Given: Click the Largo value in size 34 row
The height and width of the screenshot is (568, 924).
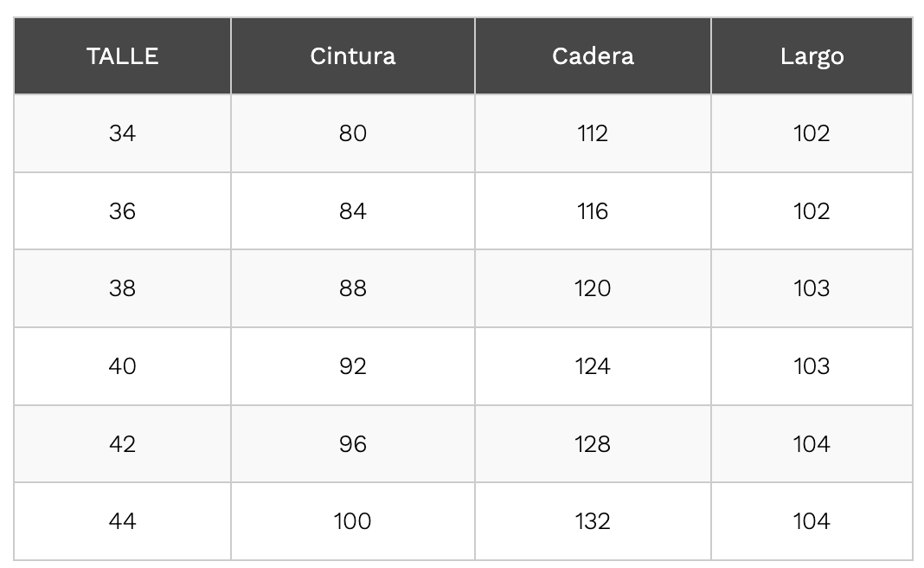Looking at the screenshot, I should coord(812,133).
